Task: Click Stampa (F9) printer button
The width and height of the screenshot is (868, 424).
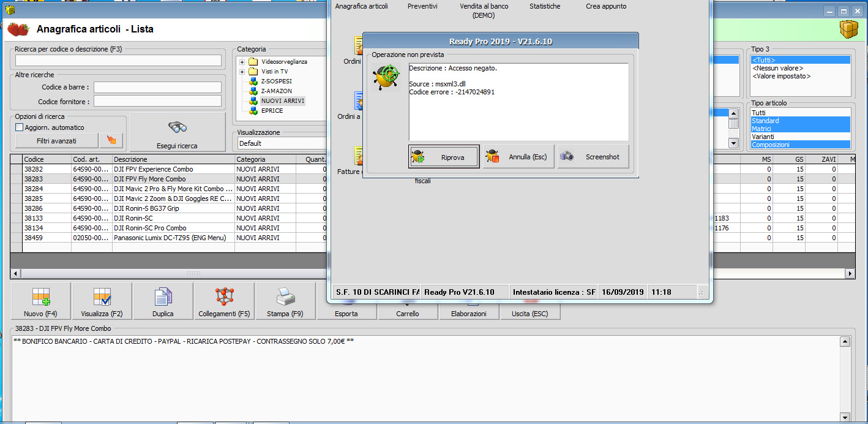Action: click(285, 301)
